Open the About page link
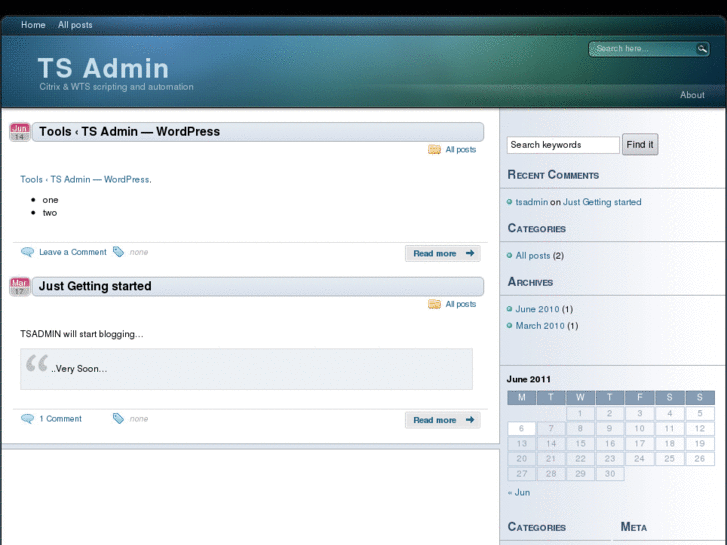The width and height of the screenshot is (727, 545). [x=692, y=95]
